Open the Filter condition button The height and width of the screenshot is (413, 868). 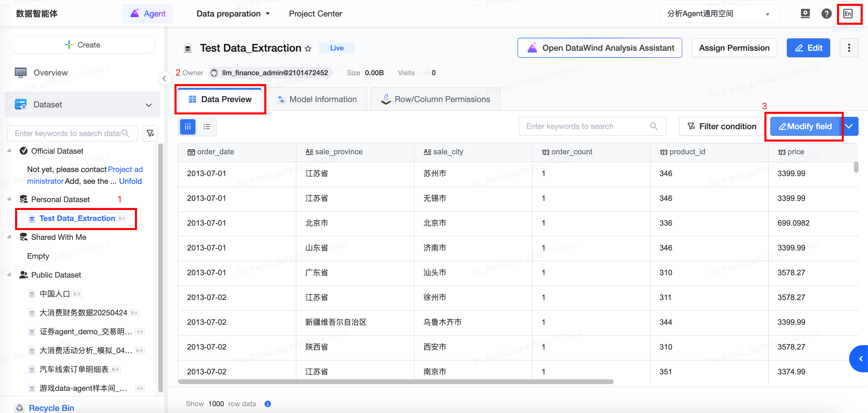[722, 126]
